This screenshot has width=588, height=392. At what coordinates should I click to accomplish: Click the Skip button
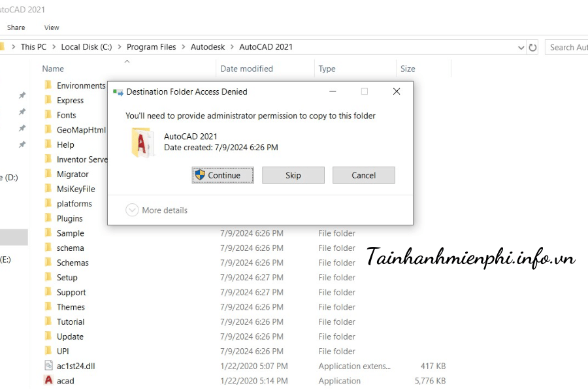(x=293, y=175)
